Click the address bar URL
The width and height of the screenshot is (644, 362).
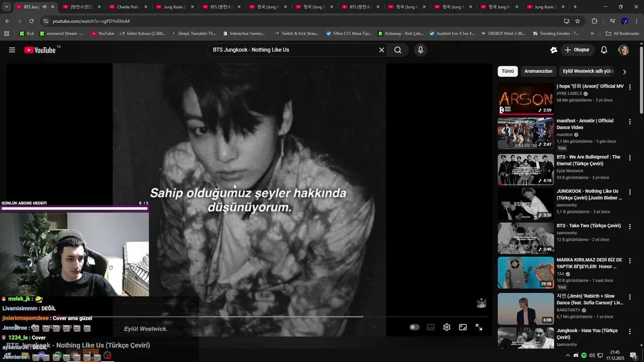pos(91,21)
